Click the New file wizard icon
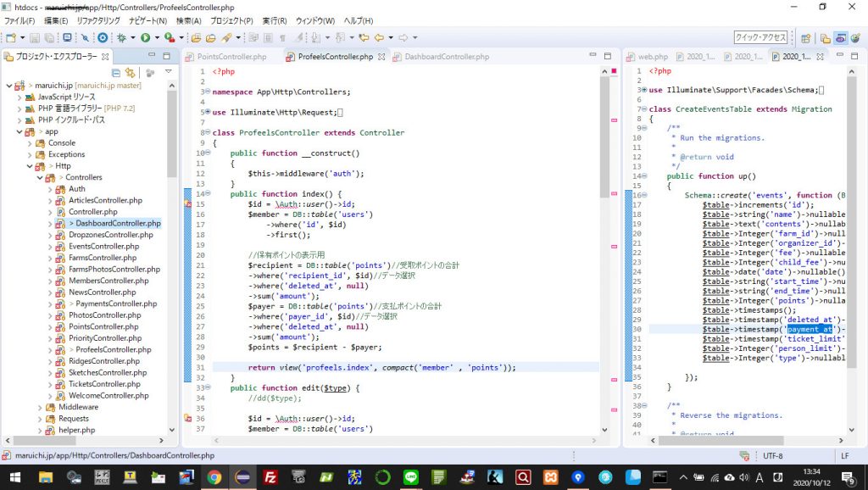Image resolution: width=868 pixels, height=490 pixels. [10, 38]
